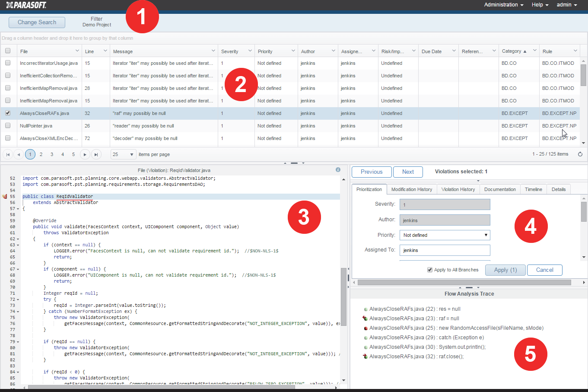Viewport: 588px width, 392px height.
Task: Select trace step catch (Exception e) line 29
Action: 426,338
